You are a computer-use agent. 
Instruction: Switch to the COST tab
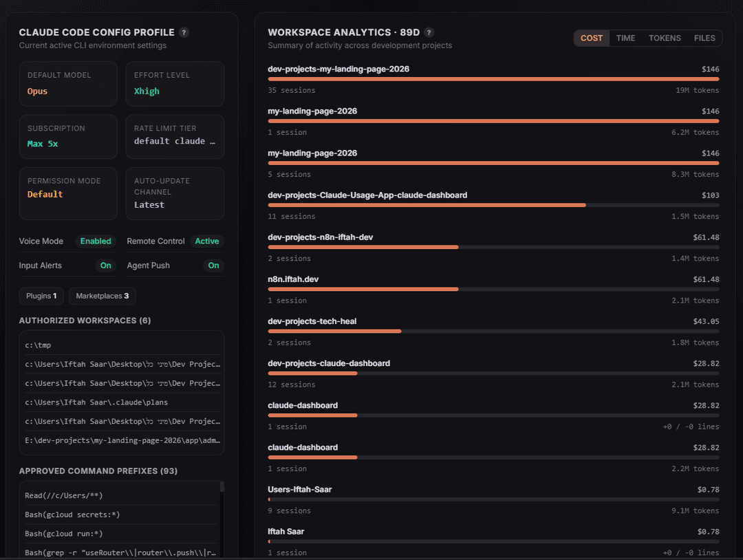592,38
